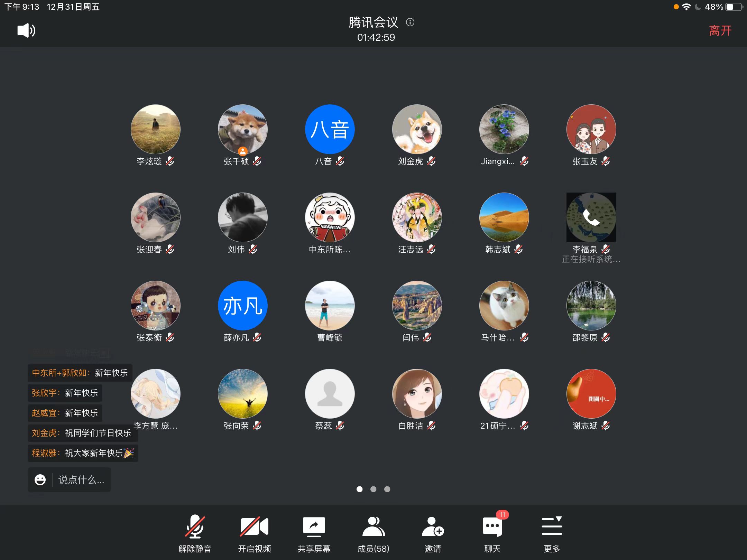Click muted mic icon next to 李炫璇
Viewport: 747px width, 560px height.
pyautogui.click(x=170, y=161)
